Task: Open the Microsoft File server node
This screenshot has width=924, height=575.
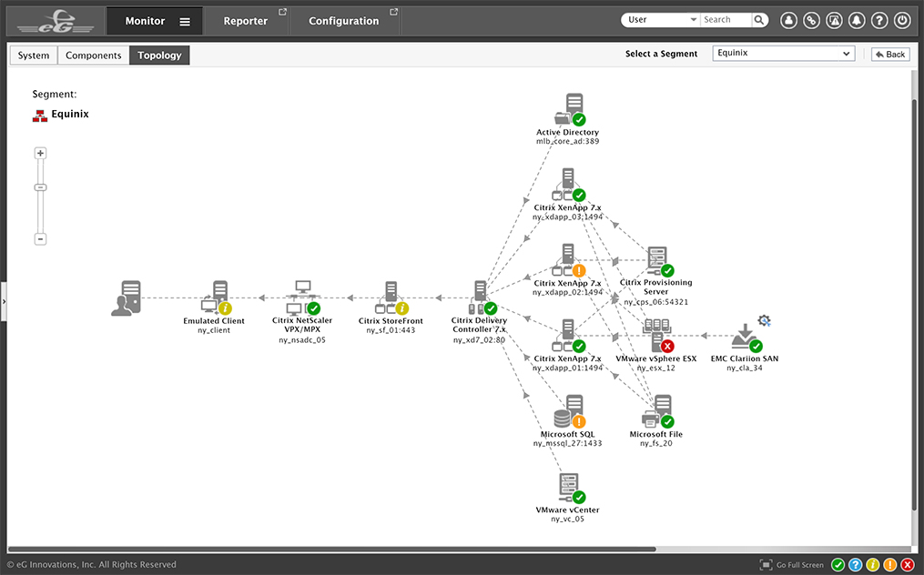Action: click(658, 412)
